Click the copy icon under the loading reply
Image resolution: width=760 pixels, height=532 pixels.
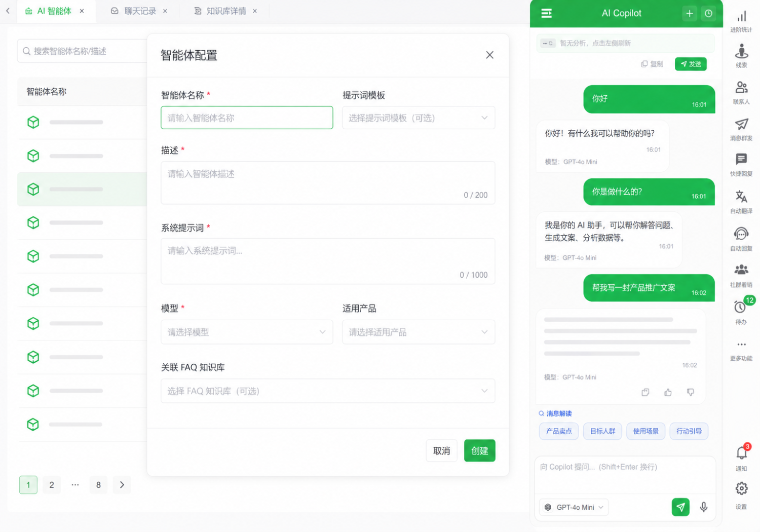[x=645, y=392]
